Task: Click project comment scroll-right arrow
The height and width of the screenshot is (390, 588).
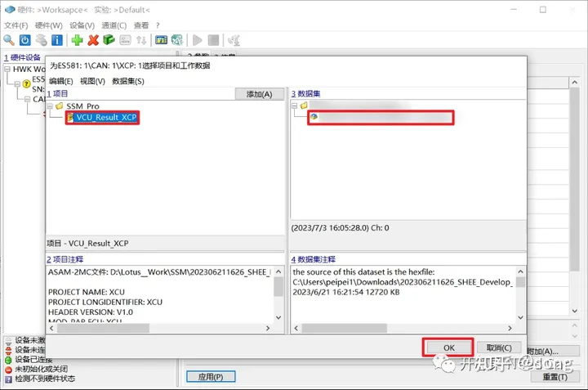Action: [x=268, y=329]
